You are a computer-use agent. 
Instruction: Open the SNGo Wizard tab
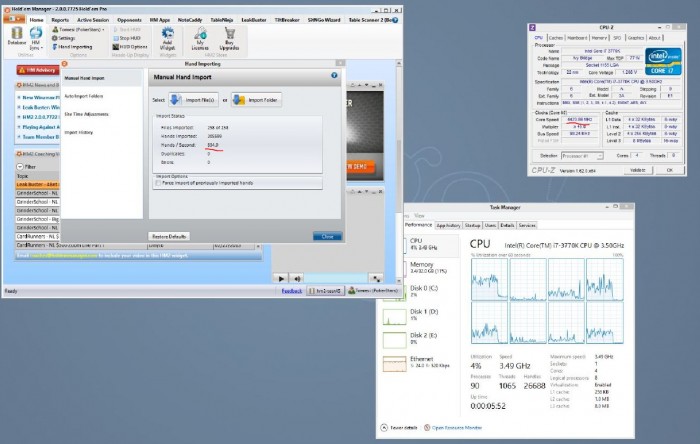pos(324,20)
